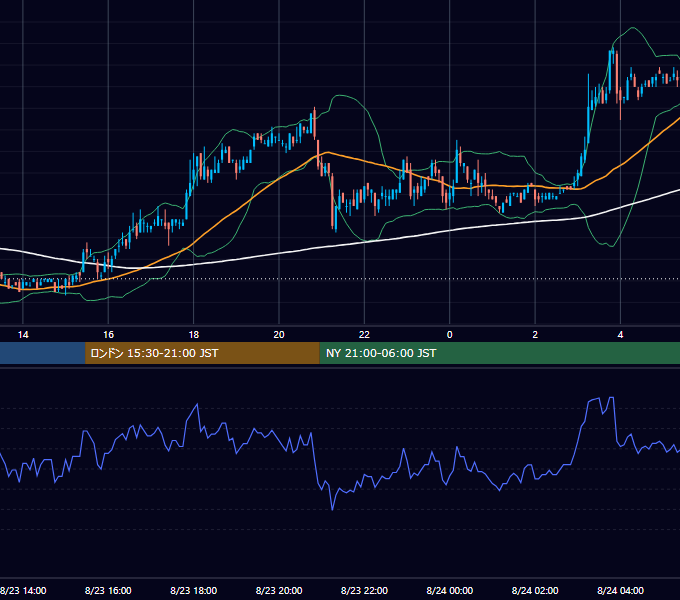Click hour label 16 on price chart axis

pyautogui.click(x=108, y=335)
